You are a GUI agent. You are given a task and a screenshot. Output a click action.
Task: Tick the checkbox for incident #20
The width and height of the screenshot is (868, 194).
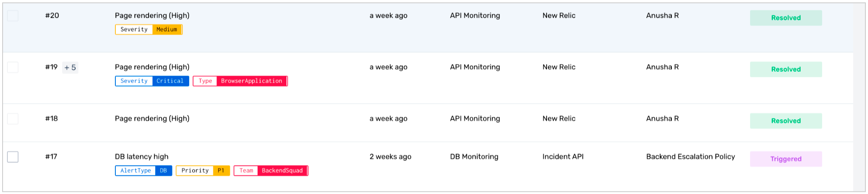(x=13, y=16)
